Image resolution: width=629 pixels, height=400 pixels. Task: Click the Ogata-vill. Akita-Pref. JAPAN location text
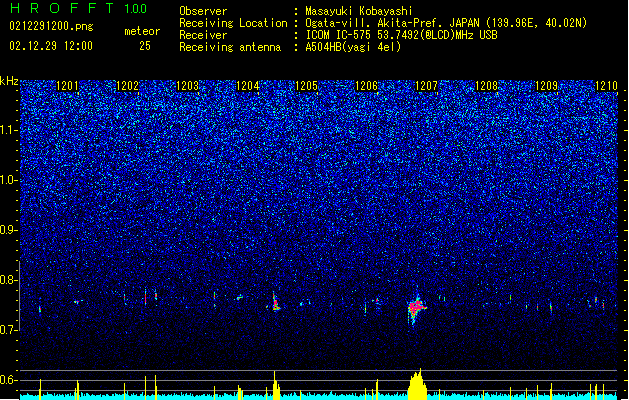click(446, 23)
